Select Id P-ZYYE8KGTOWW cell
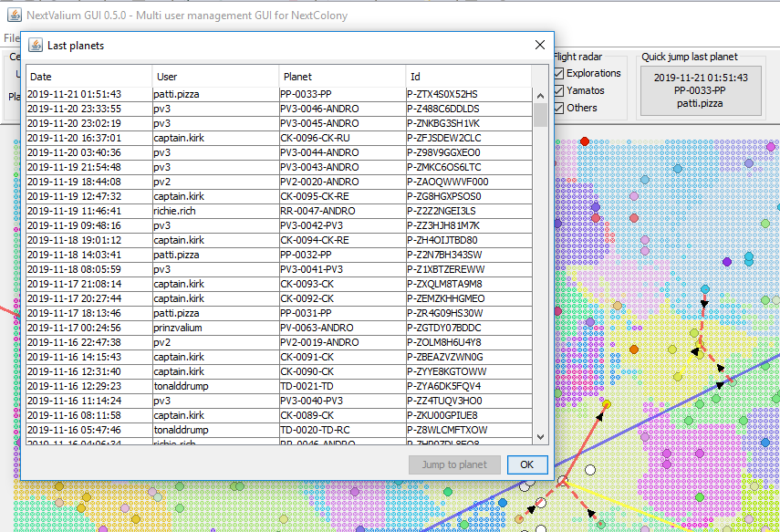This screenshot has width=780, height=532. [x=469, y=371]
